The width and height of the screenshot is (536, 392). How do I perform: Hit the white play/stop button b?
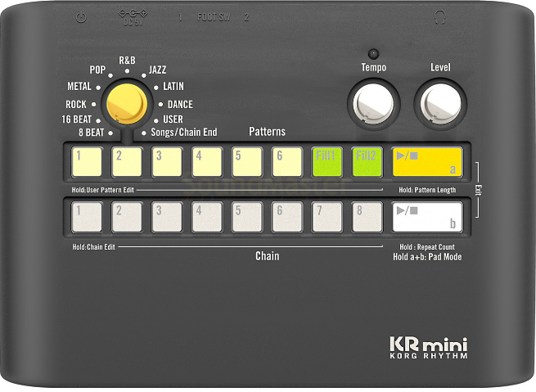pyautogui.click(x=427, y=217)
